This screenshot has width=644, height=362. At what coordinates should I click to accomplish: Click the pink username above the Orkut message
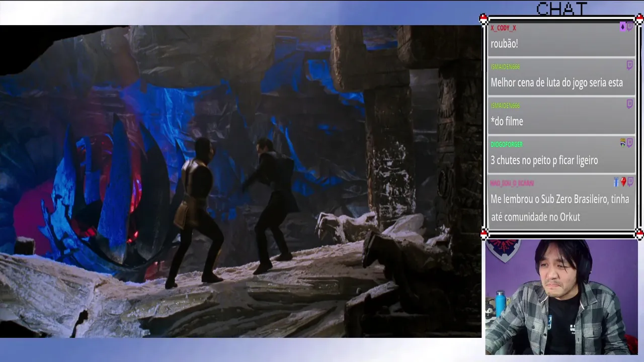512,183
